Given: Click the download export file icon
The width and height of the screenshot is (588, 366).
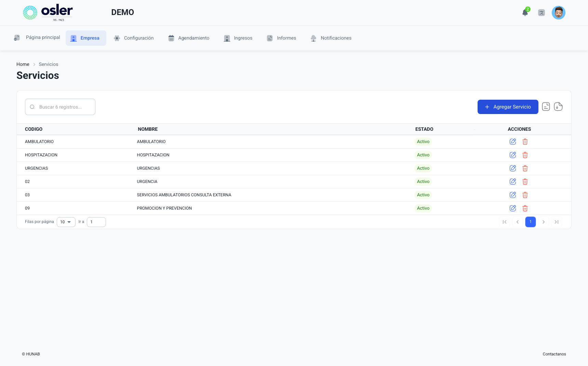Looking at the screenshot, I should point(558,107).
